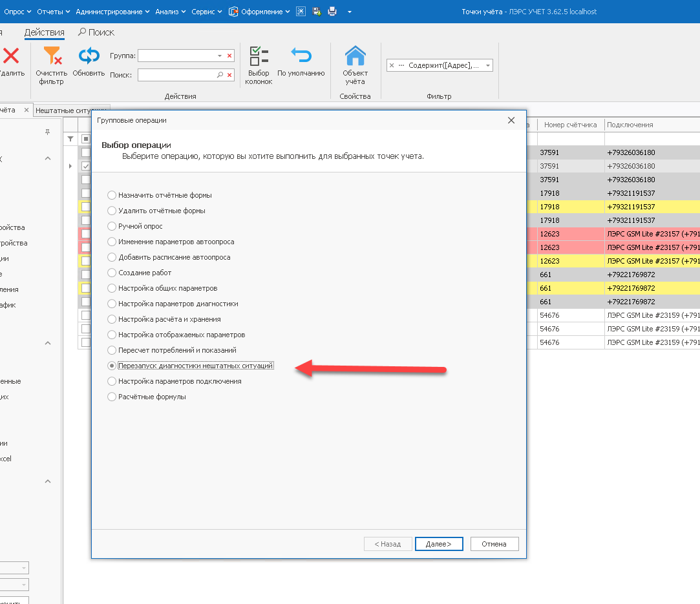Toggle the checked row checkbox in grid
The image size is (700, 604).
pyautogui.click(x=85, y=166)
